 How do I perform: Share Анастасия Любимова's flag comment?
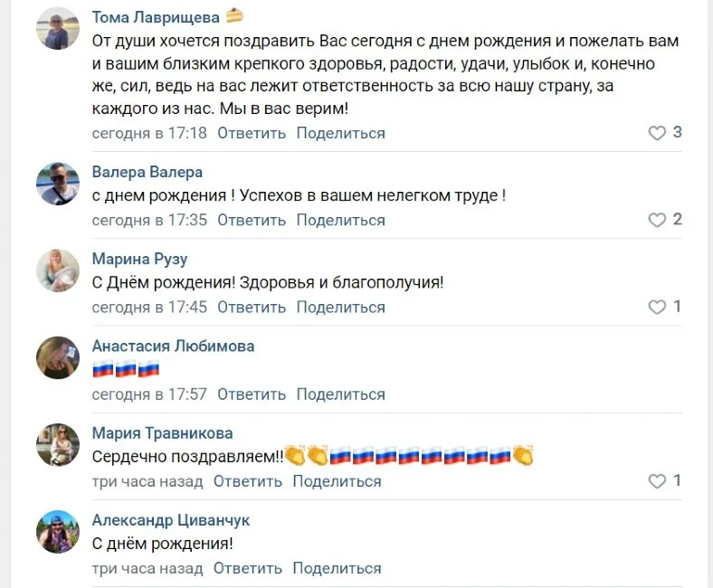[341, 394]
